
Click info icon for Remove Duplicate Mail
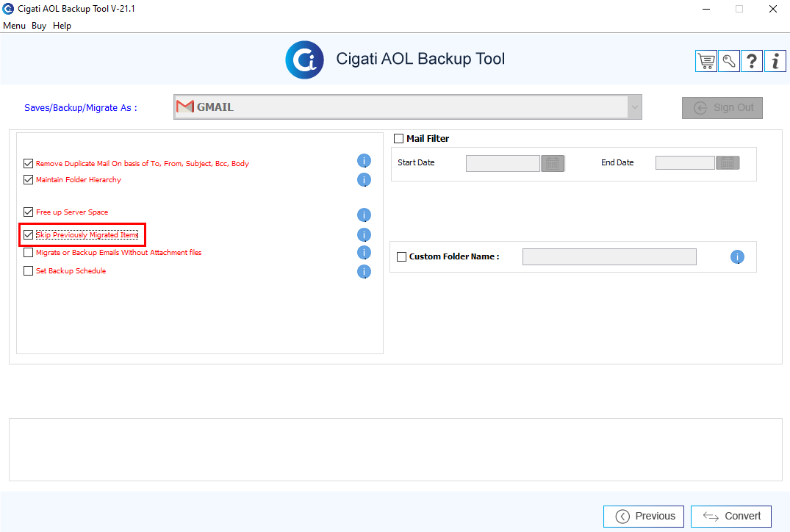click(364, 161)
